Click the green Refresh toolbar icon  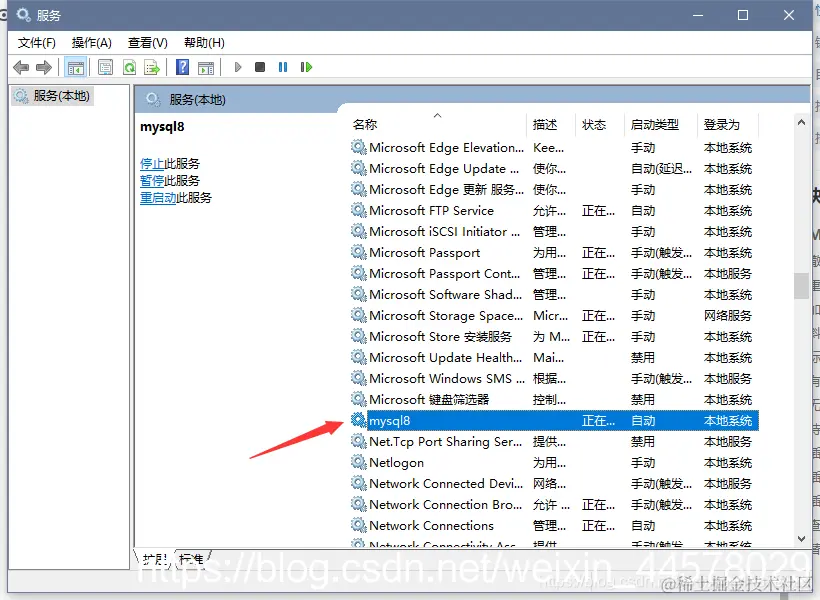point(129,67)
